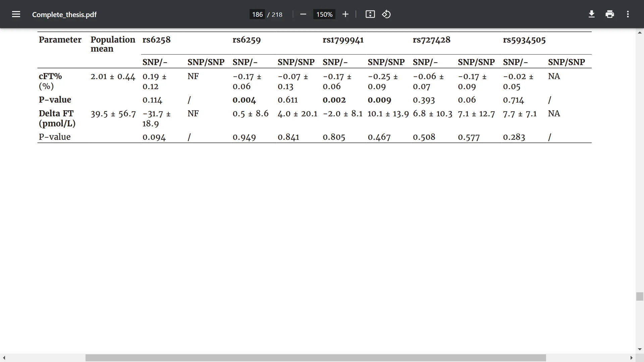The width and height of the screenshot is (644, 362).
Task: Click the bold P-value 0.009
Action: click(x=379, y=100)
